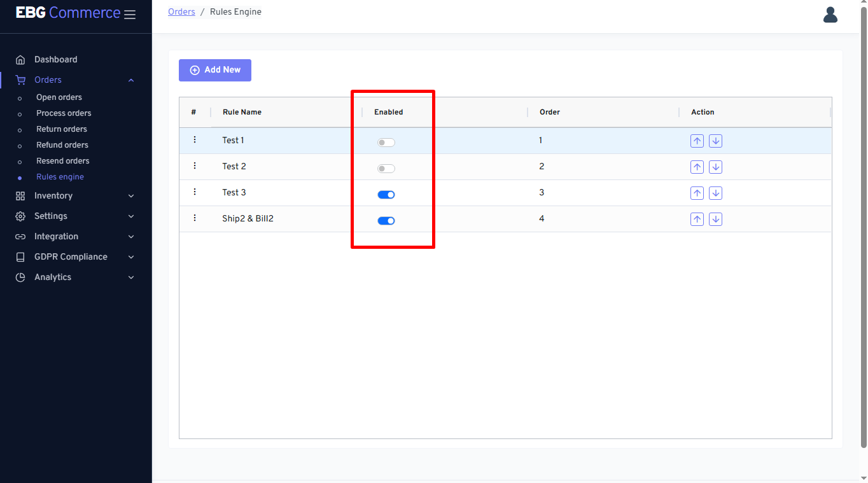Select Refund orders in the sidebar
Screen dimensions: 868x483
click(62, 145)
